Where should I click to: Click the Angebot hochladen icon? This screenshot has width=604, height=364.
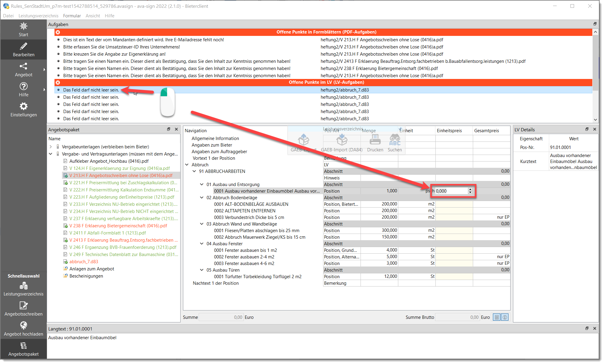tap(23, 325)
